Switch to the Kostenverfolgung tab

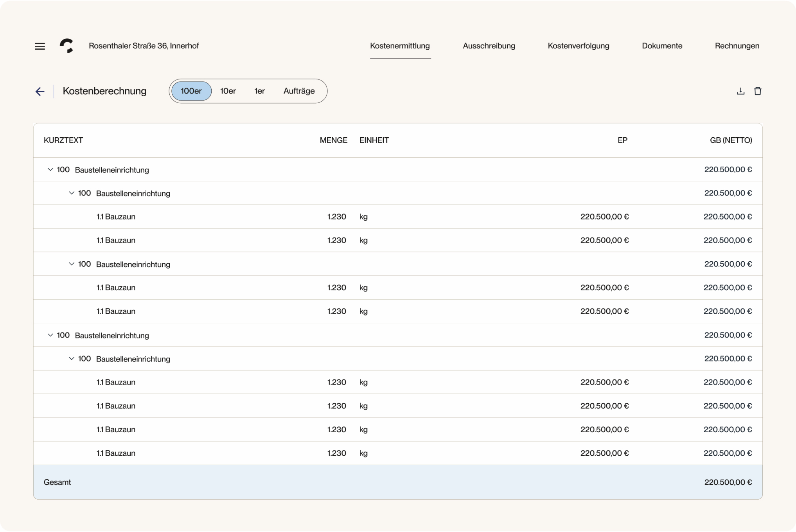(579, 46)
